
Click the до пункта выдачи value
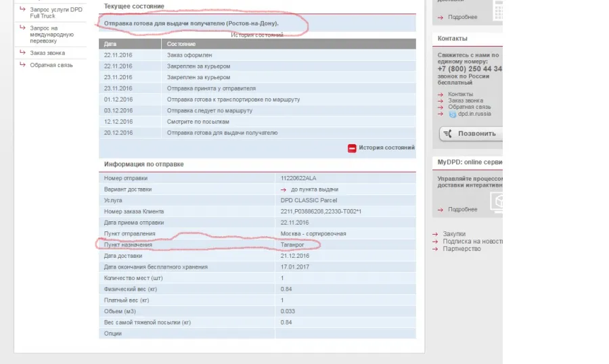click(315, 189)
